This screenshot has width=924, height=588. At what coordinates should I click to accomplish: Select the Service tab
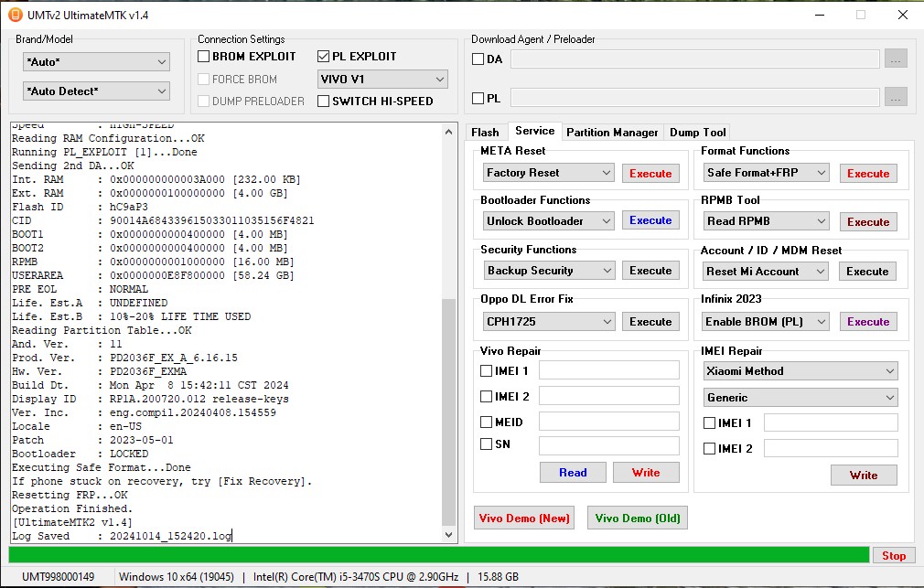534,131
